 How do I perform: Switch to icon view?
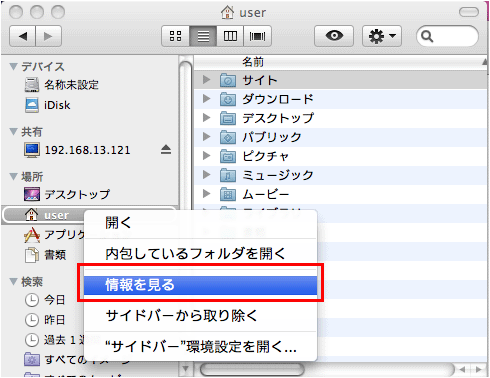175,36
